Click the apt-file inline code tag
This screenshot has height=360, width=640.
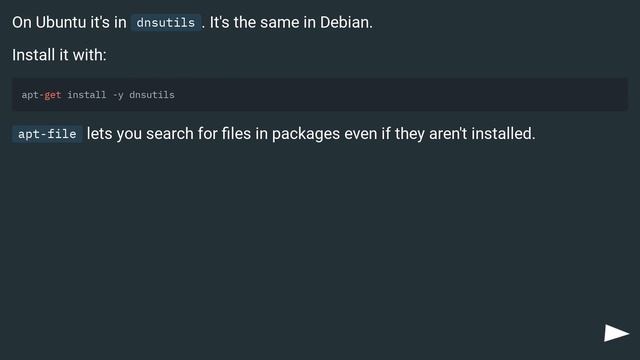pyautogui.click(x=47, y=134)
